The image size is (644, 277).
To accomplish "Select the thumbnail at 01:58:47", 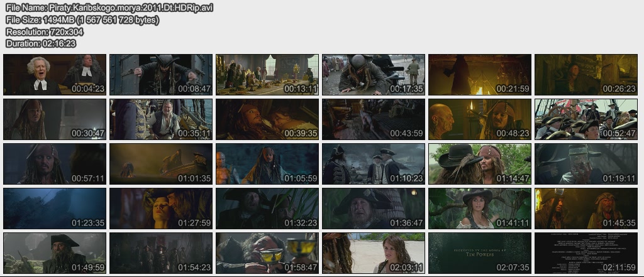I will click(x=267, y=253).
